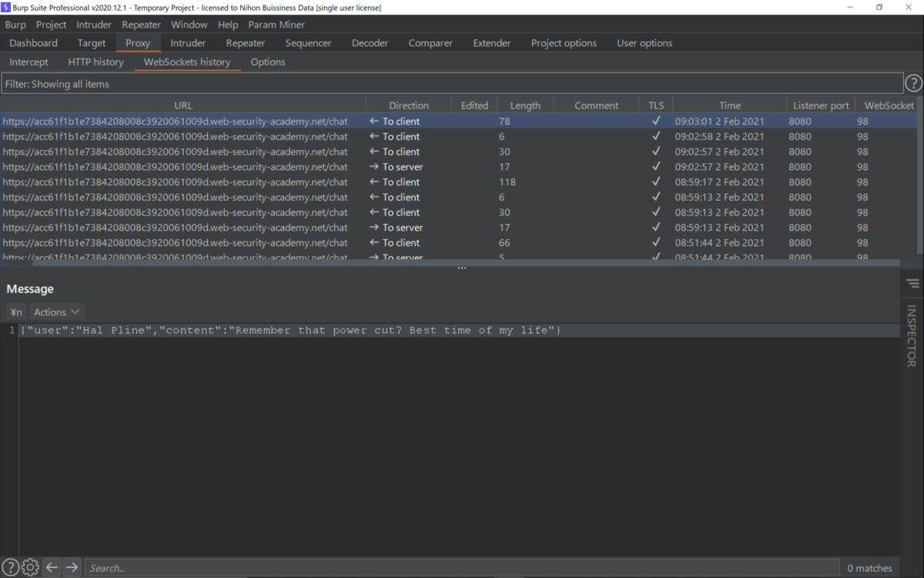Screen dimensions: 924x578
Task: Switch to the Comparer tab
Action: click(x=430, y=43)
